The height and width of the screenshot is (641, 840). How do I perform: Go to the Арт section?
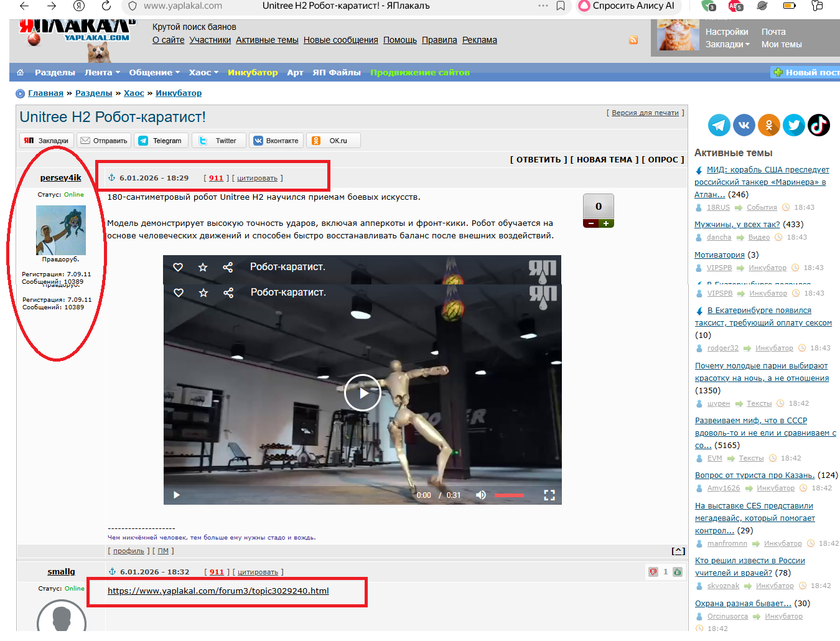(295, 72)
